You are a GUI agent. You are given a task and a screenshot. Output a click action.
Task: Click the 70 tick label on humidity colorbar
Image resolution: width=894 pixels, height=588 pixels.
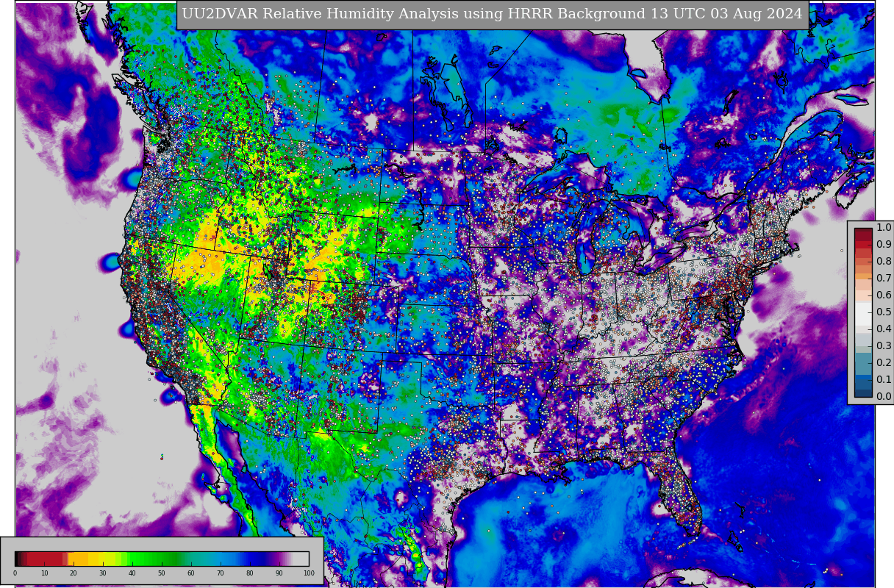pos(221,573)
